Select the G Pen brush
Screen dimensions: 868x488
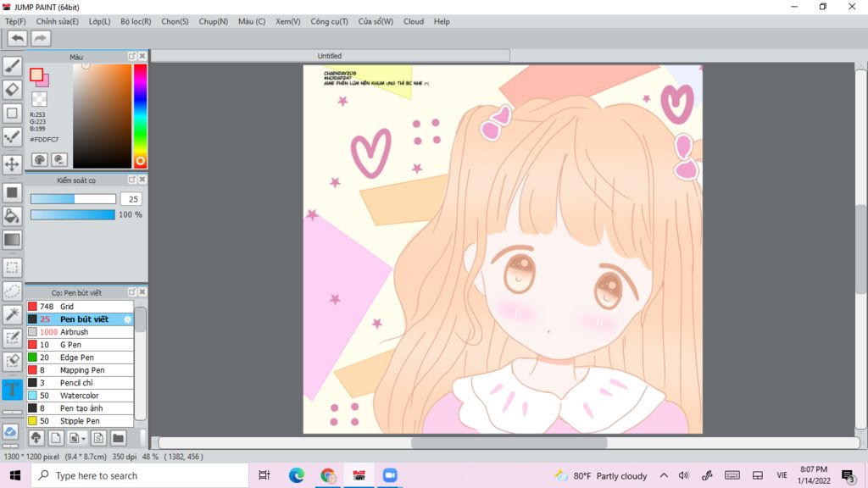click(81, 345)
